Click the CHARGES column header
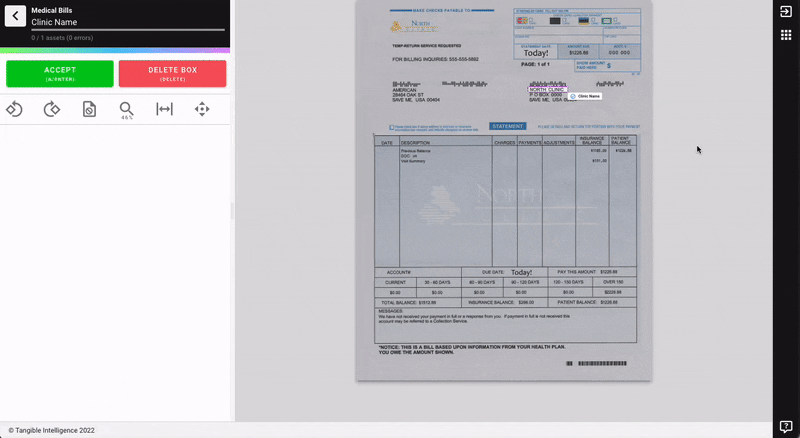This screenshot has height=438, width=800. (505, 143)
